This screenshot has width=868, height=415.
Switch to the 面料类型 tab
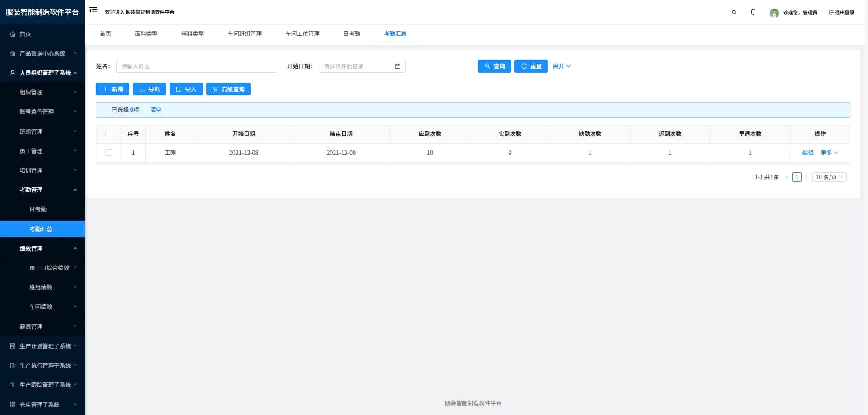[x=146, y=34]
